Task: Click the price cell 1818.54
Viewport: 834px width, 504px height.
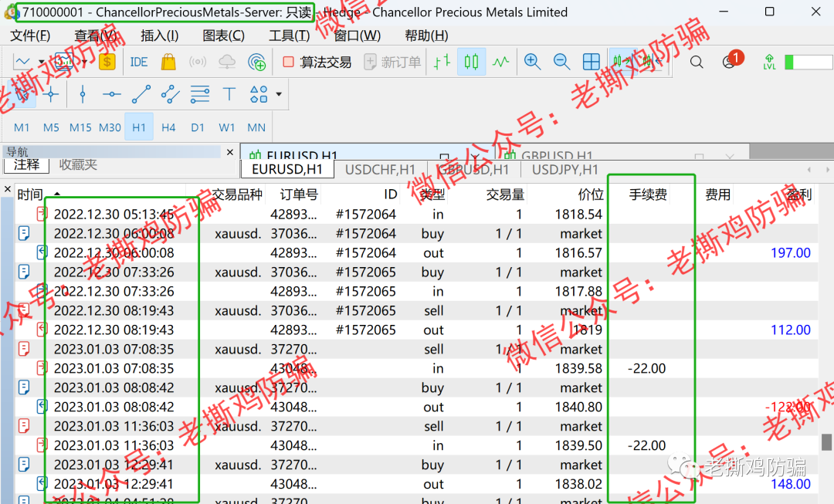Action: coord(578,215)
